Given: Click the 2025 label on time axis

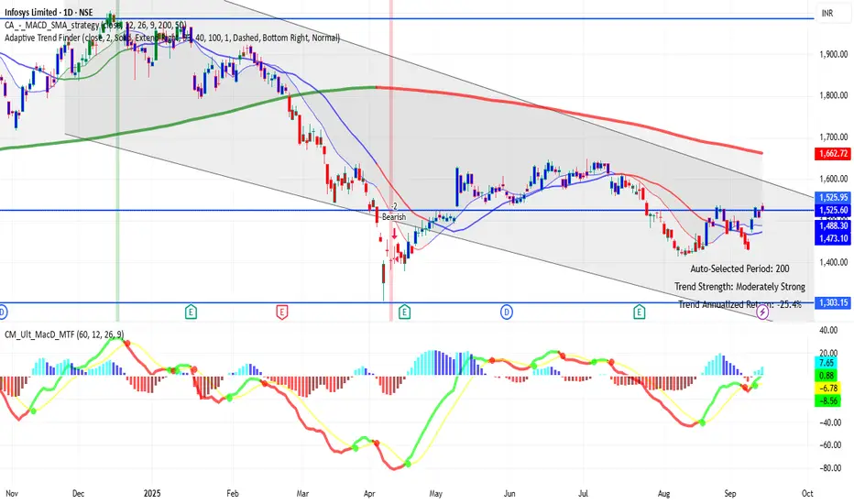Looking at the screenshot, I should (x=152, y=494).
